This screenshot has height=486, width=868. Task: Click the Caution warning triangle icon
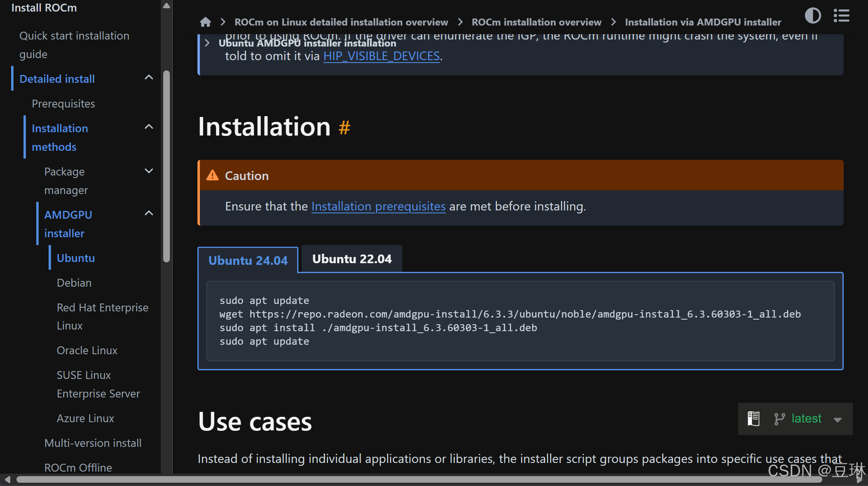coord(213,175)
